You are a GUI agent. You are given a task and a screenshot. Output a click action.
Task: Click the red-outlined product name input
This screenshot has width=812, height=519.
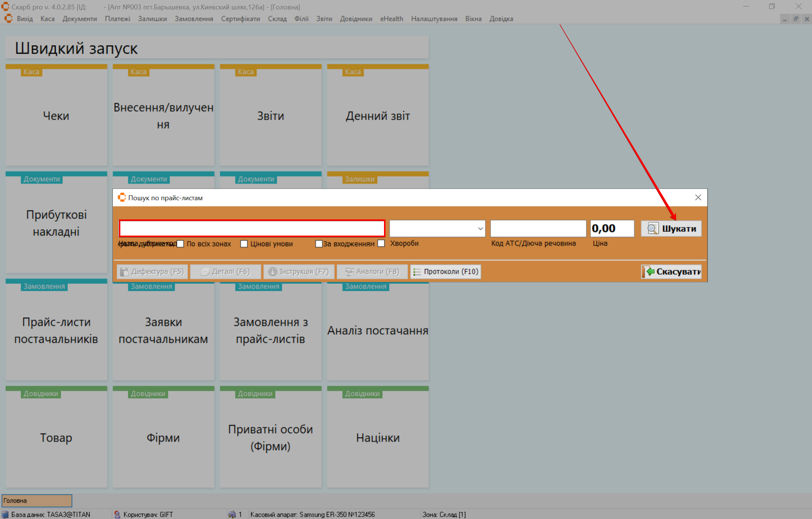(252, 228)
